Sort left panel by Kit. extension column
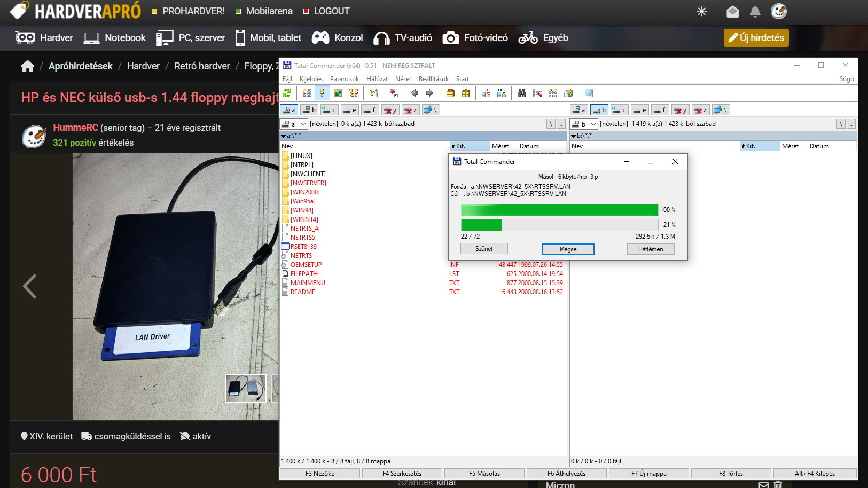The height and width of the screenshot is (488, 868). tap(470, 146)
